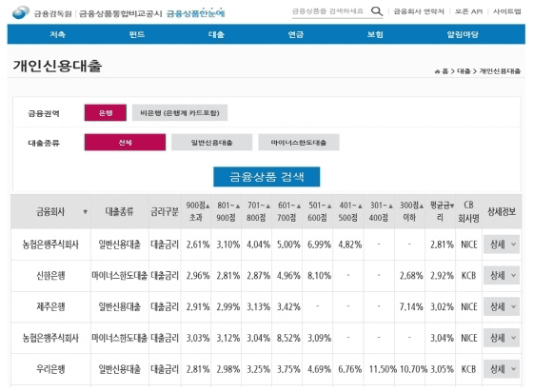Viewport: 534px width, 392px height.
Task: Click the home icon in breadcrumb
Action: click(437, 71)
